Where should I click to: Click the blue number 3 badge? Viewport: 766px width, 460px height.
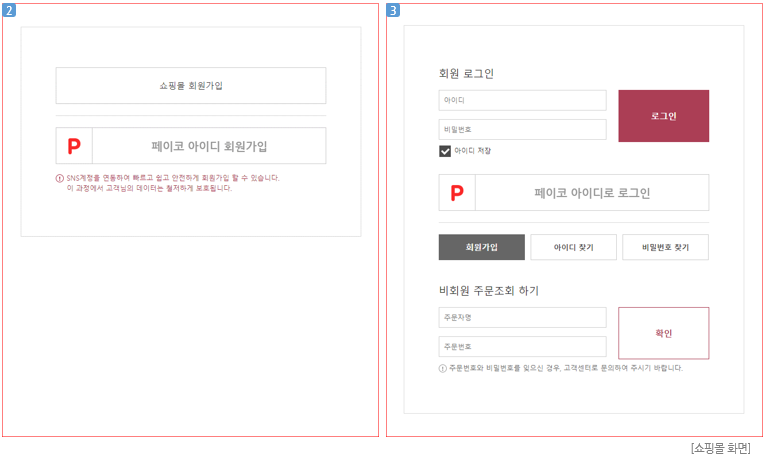393,10
